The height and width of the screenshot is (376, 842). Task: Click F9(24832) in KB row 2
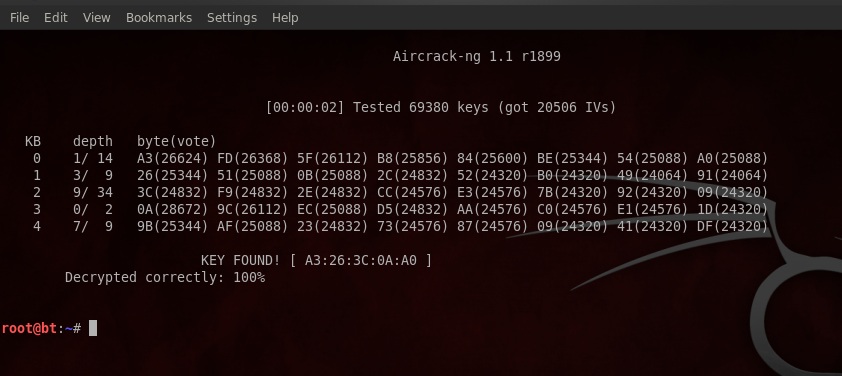pyautogui.click(x=253, y=192)
